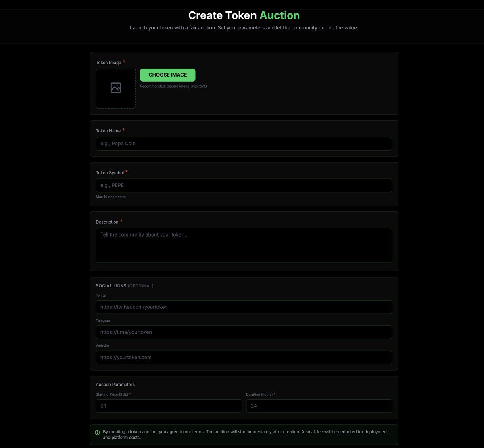Screen dimensions: 484x448
Task: Focus the Twitter URL input
Action: click(x=244, y=307)
